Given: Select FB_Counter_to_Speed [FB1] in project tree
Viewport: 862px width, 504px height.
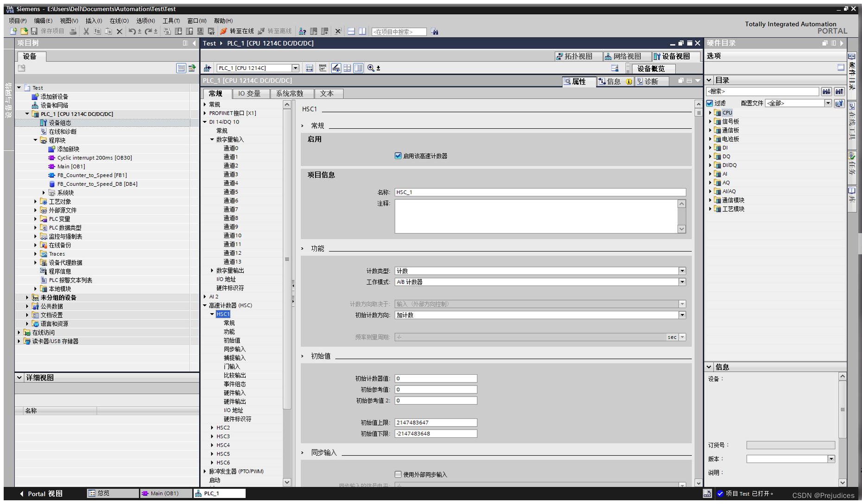Looking at the screenshot, I should click(92, 175).
